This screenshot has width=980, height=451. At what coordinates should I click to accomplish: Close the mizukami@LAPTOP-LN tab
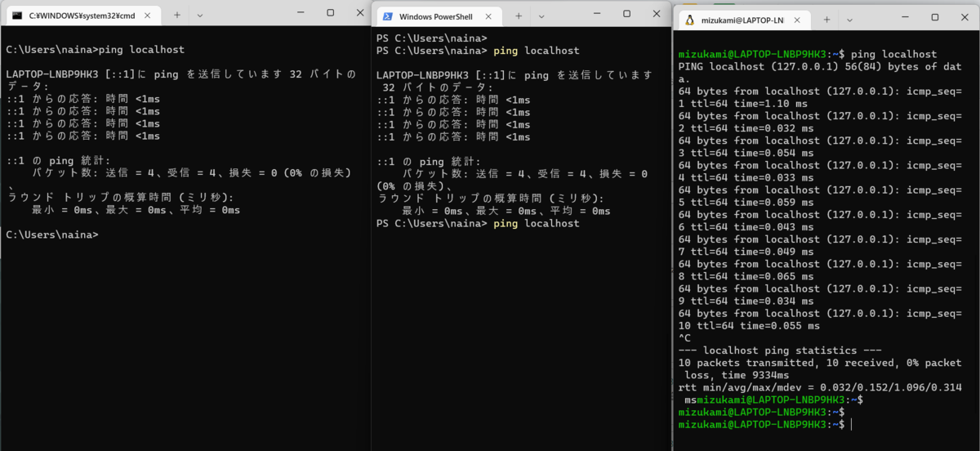click(x=796, y=20)
